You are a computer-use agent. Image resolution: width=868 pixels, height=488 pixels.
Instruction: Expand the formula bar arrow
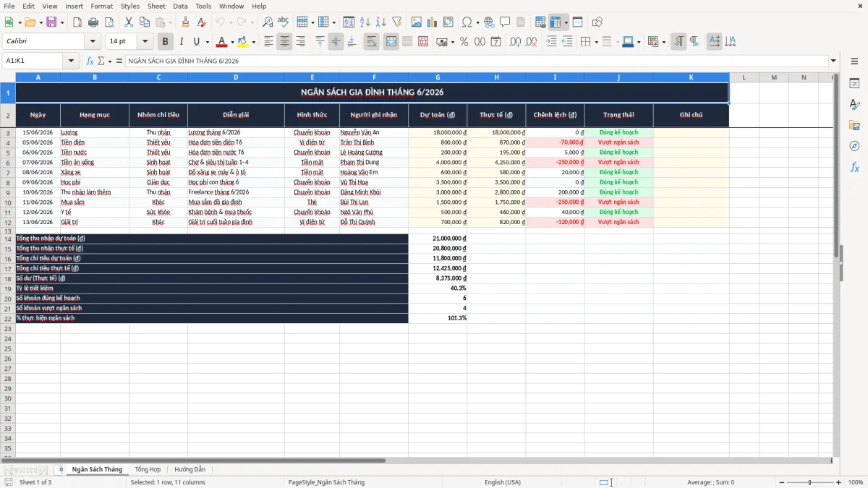click(x=833, y=61)
